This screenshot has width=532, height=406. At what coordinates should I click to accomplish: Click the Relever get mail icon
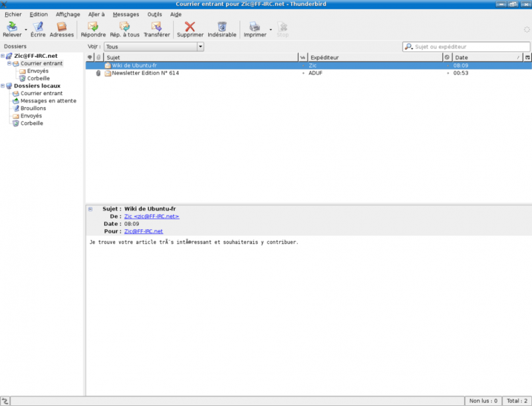click(x=12, y=27)
